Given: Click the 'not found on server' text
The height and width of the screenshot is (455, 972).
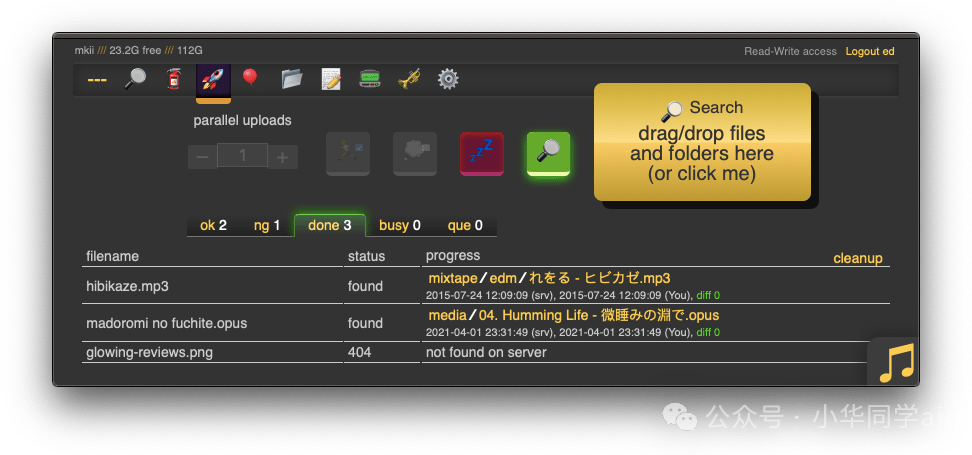Looking at the screenshot, I should tap(486, 352).
